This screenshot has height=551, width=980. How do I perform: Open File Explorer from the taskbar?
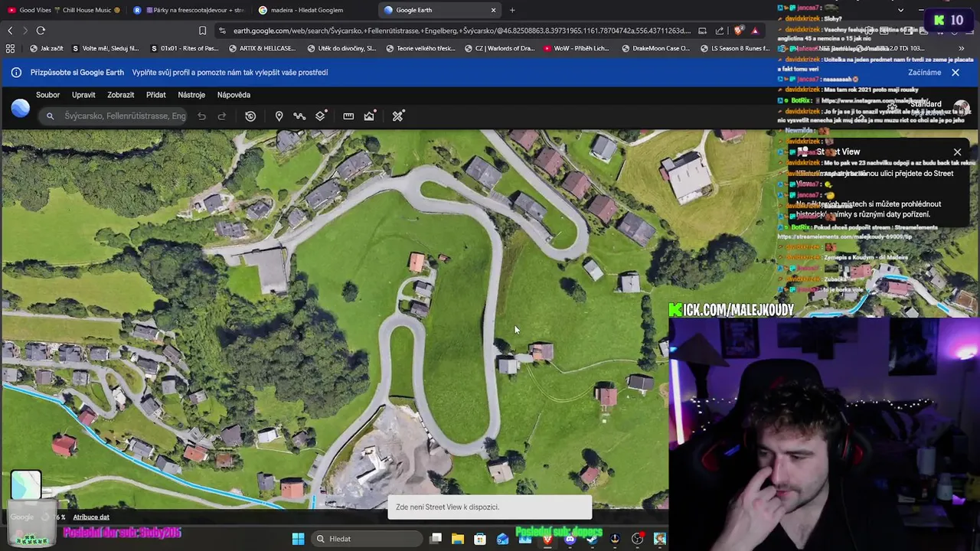pyautogui.click(x=458, y=539)
